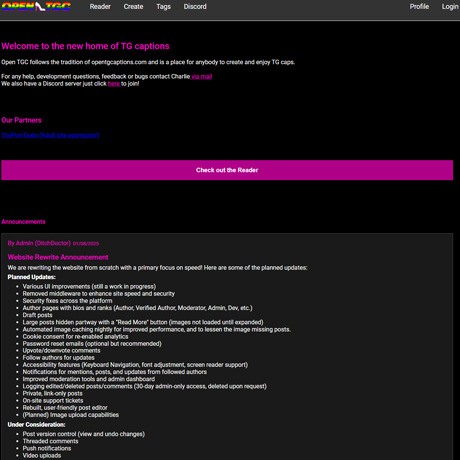This screenshot has width=460, height=460.
Task: Contact Charlie using the via mail link
Action: pos(202,76)
